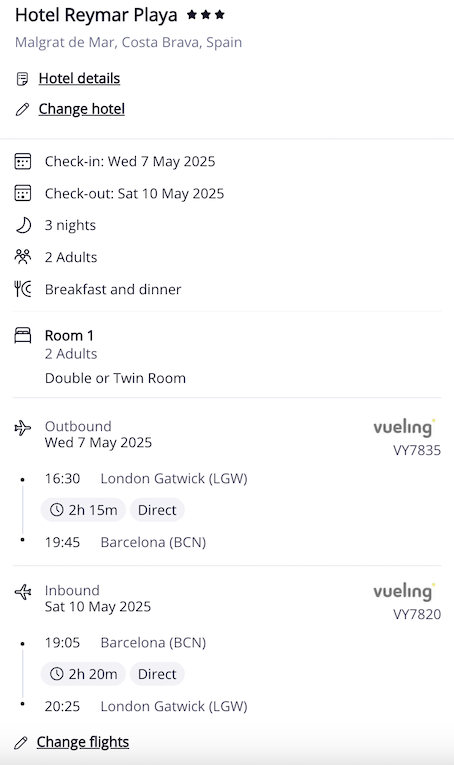The width and height of the screenshot is (454, 765).
Task: Click the check-out calendar icon
Action: click(x=23, y=193)
